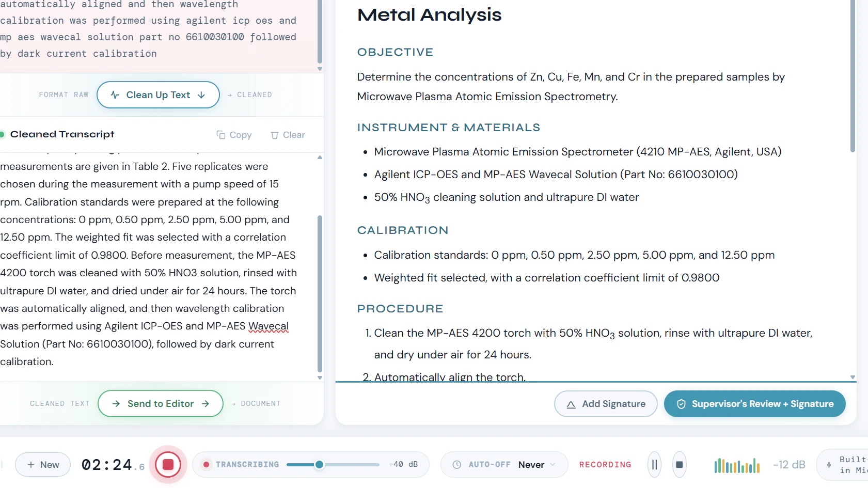Click the "PROCEDURE" section heading
This screenshot has height=488, width=868.
pos(400,309)
